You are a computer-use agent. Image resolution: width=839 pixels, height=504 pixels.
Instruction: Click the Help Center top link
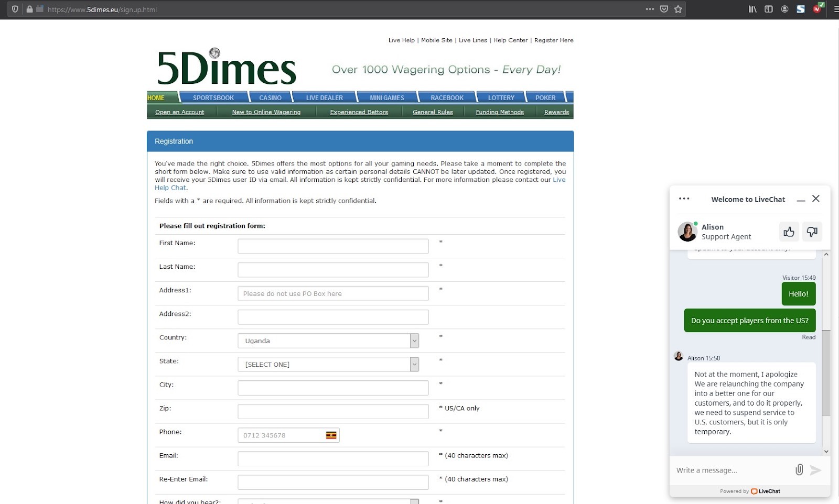510,40
